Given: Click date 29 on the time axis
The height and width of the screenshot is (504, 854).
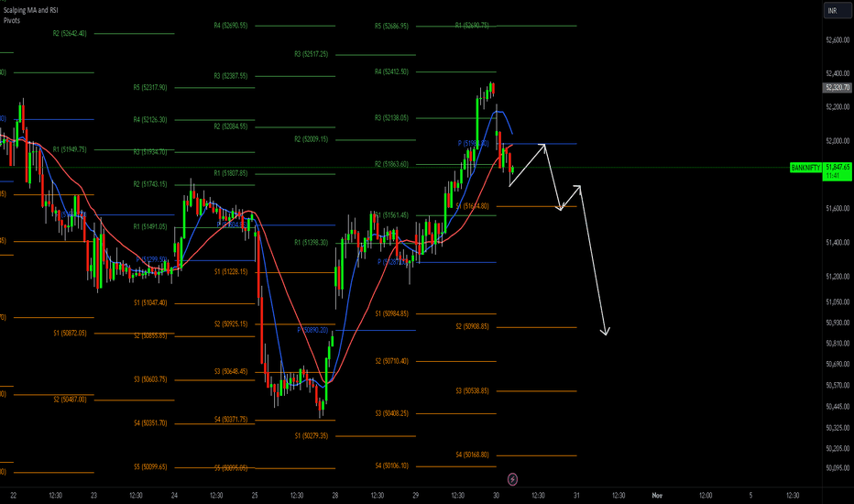Looking at the screenshot, I should click(x=416, y=495).
